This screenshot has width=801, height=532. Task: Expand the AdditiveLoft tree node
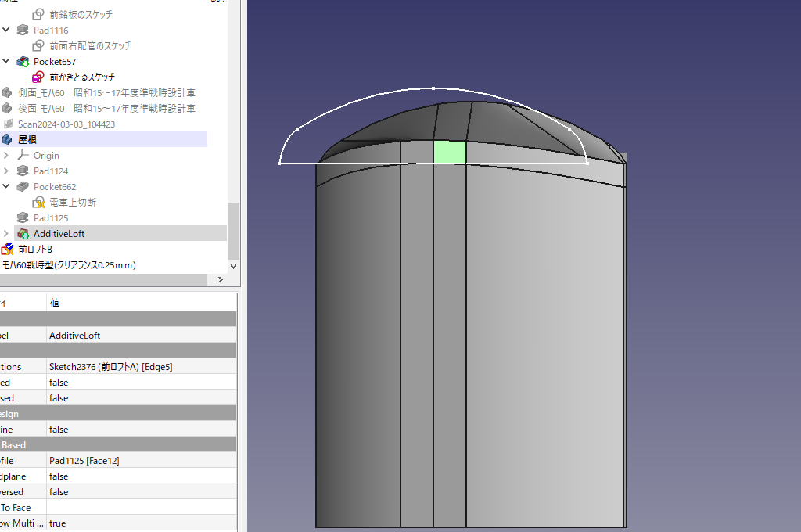[x=6, y=234]
